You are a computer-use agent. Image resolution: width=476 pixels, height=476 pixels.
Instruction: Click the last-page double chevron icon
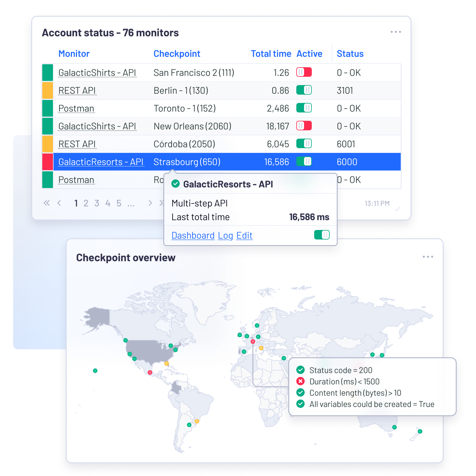tap(162, 203)
